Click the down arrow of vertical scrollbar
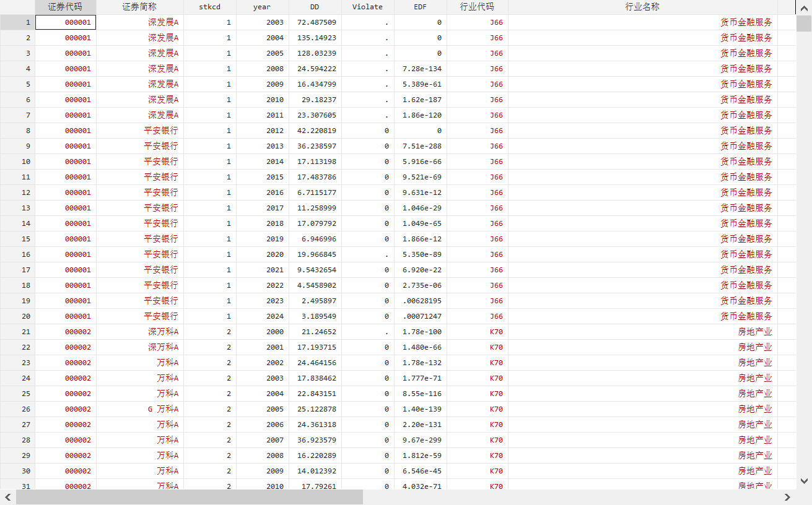 click(x=804, y=481)
